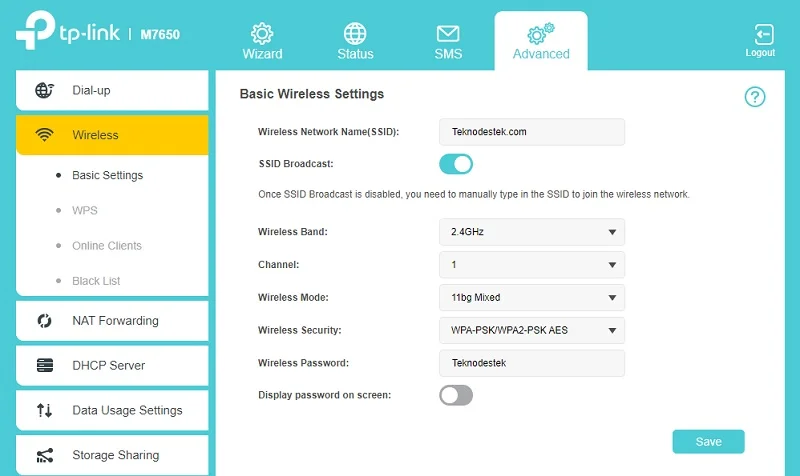Click the Save button
Image resolution: width=800 pixels, height=476 pixels.
pyautogui.click(x=708, y=442)
